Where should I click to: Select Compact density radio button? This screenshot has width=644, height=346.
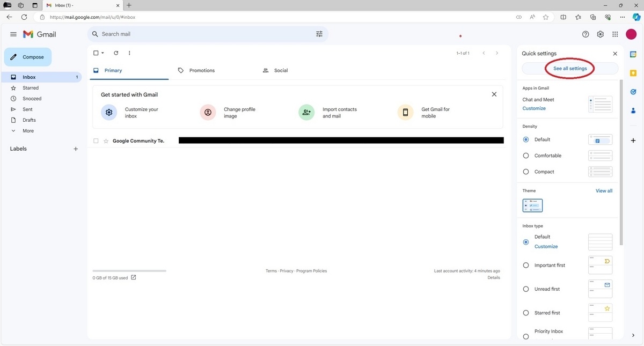(x=526, y=172)
